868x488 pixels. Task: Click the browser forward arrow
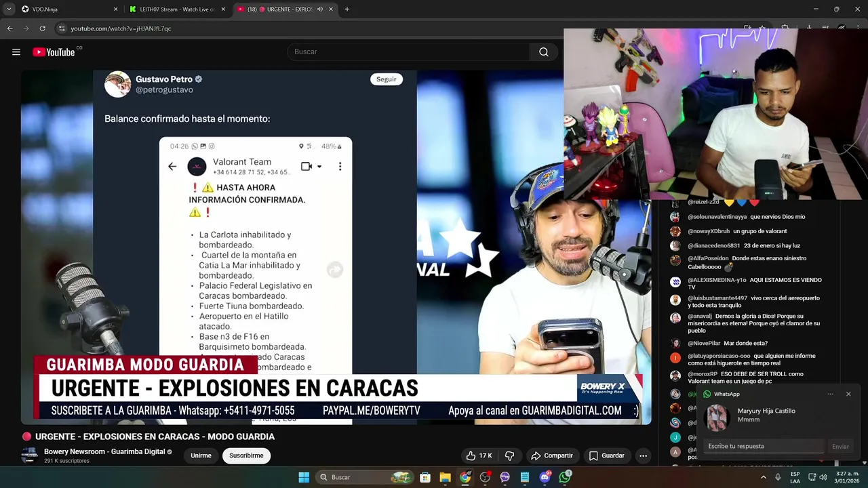[26, 28]
